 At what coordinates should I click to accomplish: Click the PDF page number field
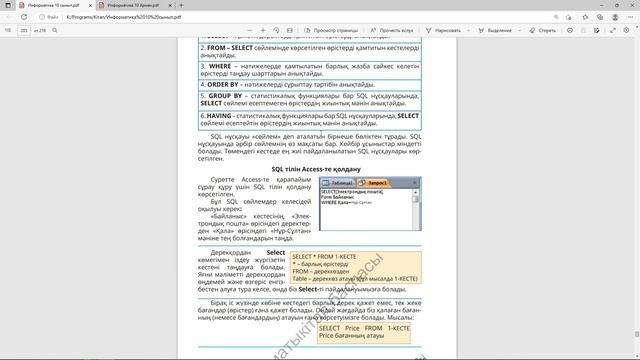coord(24,30)
